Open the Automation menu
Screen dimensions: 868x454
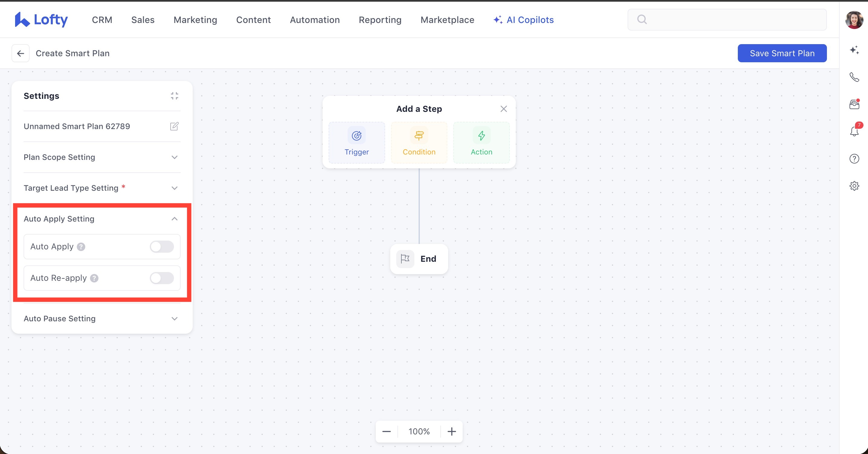[x=314, y=20]
